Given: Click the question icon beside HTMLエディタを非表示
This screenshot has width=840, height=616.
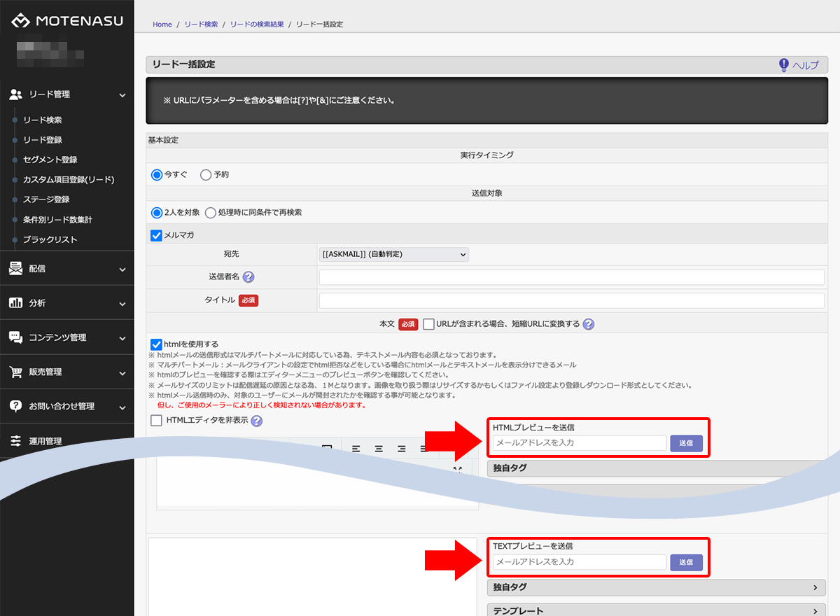Looking at the screenshot, I should tap(257, 421).
